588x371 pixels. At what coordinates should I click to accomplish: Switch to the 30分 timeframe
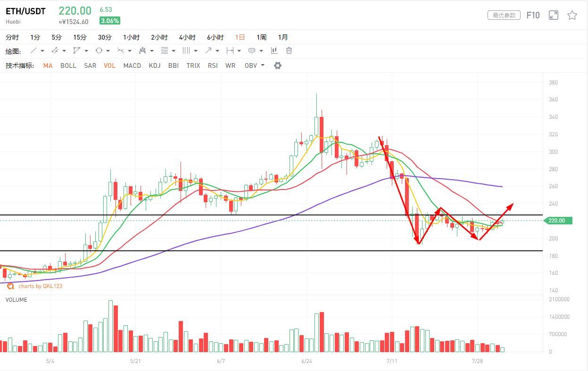click(x=105, y=37)
